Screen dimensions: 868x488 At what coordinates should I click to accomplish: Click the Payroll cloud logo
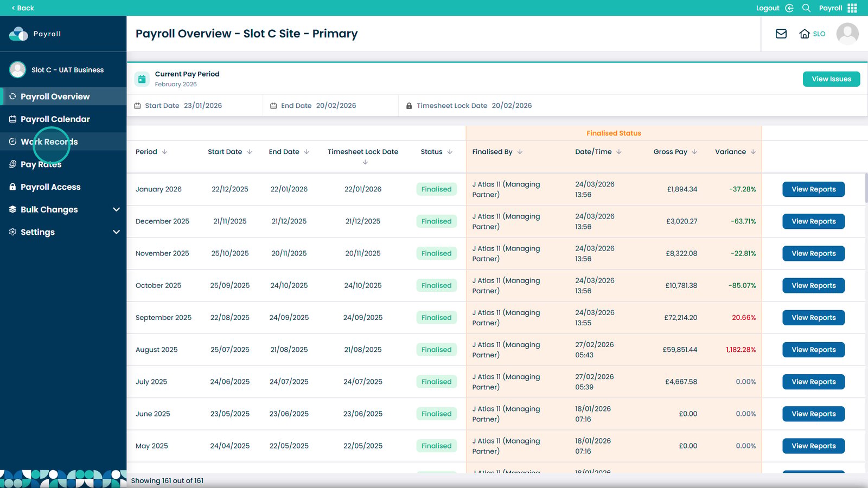click(18, 34)
